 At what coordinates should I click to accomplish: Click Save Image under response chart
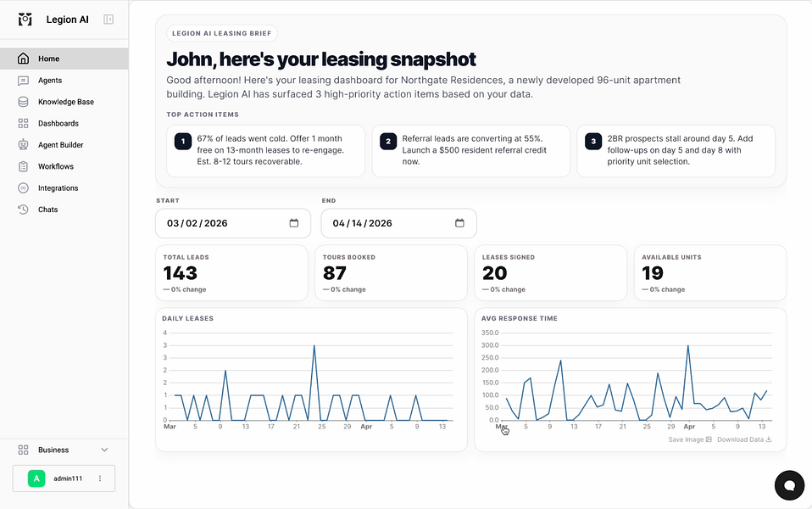click(x=690, y=439)
